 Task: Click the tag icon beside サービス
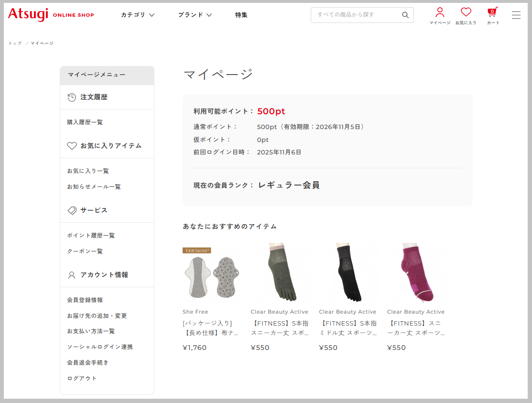pos(72,210)
